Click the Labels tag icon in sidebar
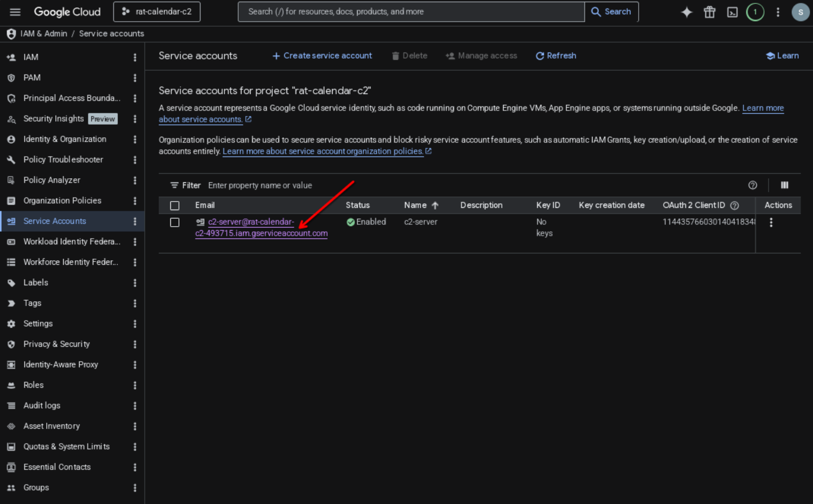Screen dimensions: 813x504 (11, 282)
